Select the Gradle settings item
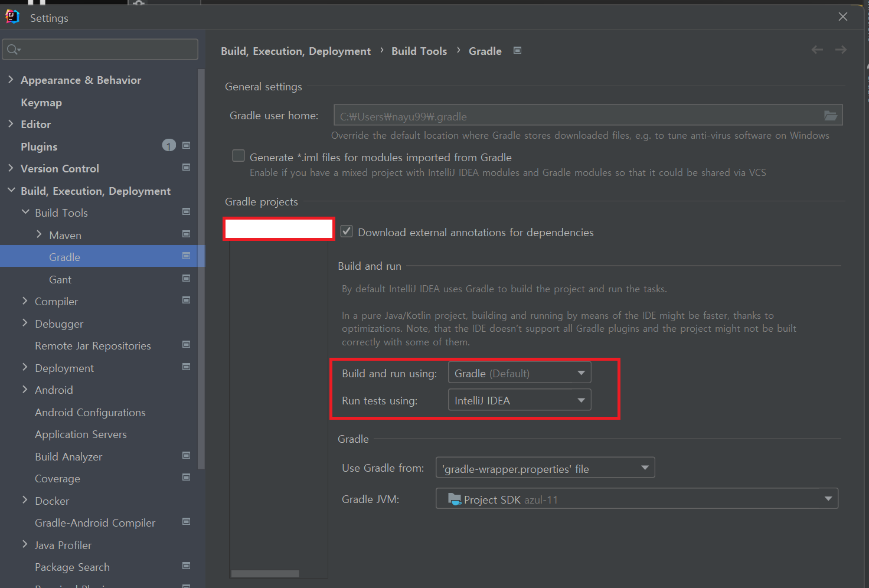Image resolution: width=869 pixels, height=588 pixels. tap(64, 257)
